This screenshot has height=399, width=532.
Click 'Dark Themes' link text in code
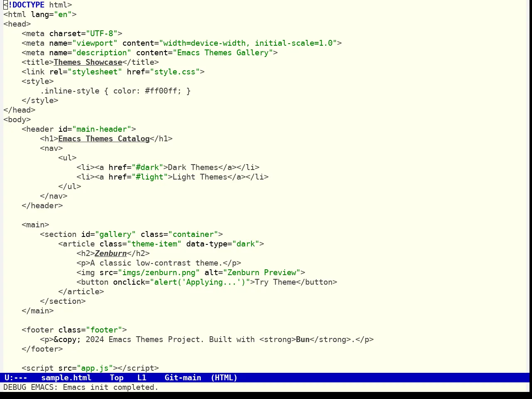point(193,167)
